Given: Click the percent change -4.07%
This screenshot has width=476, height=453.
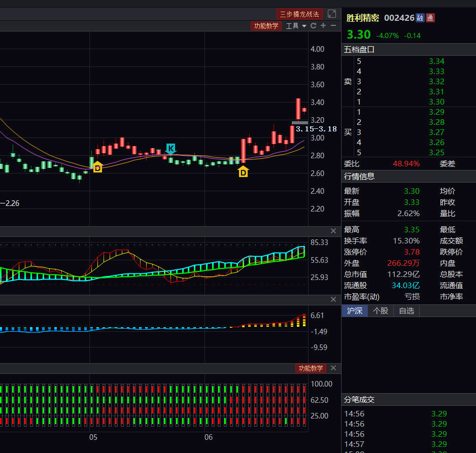Looking at the screenshot, I should [x=387, y=36].
